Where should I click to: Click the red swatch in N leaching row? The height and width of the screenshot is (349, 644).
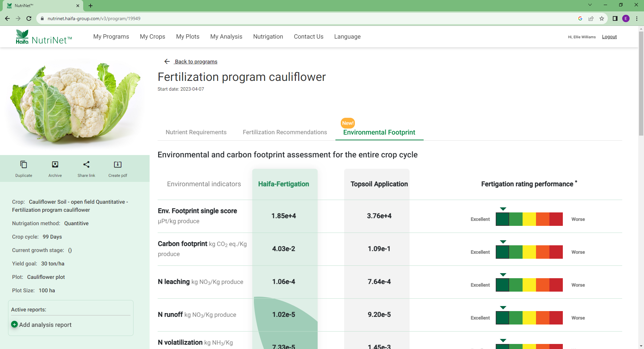pyautogui.click(x=556, y=285)
